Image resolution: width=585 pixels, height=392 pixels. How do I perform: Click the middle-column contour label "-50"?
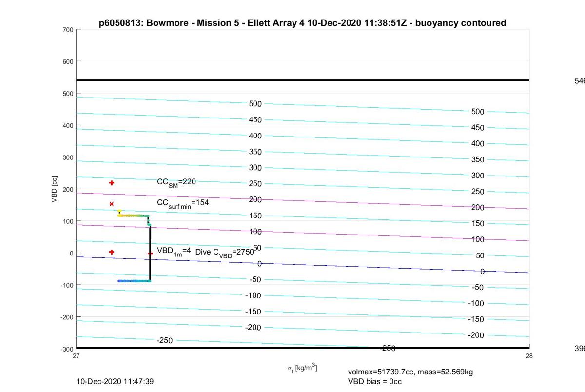pos(255,279)
